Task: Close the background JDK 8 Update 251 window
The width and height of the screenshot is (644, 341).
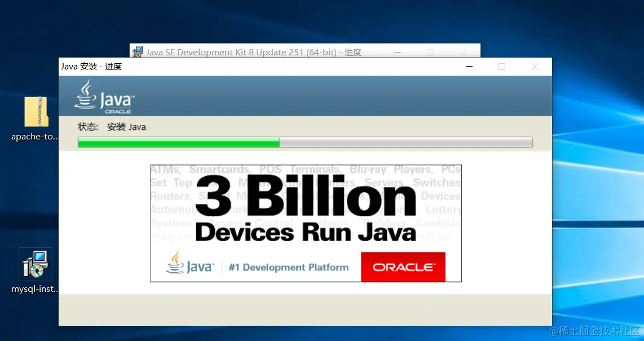Action: pos(464,53)
